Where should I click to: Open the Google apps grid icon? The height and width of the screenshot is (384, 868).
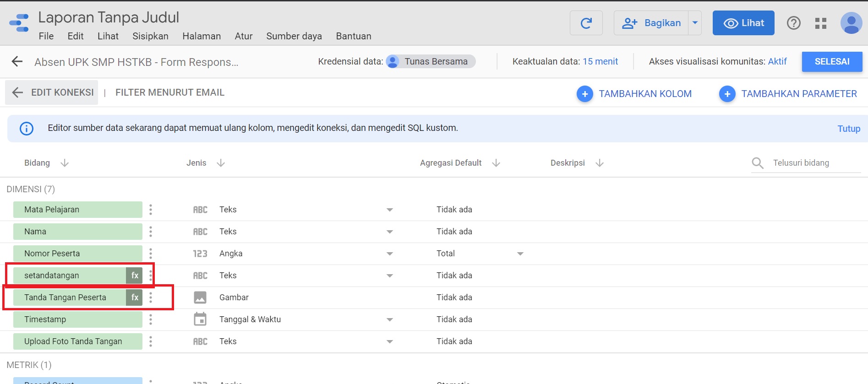(x=821, y=23)
